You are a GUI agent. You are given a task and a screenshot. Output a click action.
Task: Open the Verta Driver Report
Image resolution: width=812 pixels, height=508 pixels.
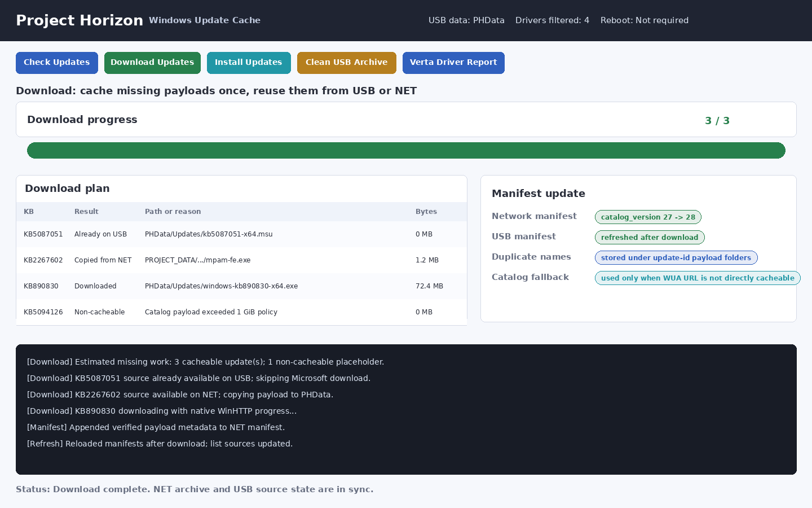click(x=453, y=63)
